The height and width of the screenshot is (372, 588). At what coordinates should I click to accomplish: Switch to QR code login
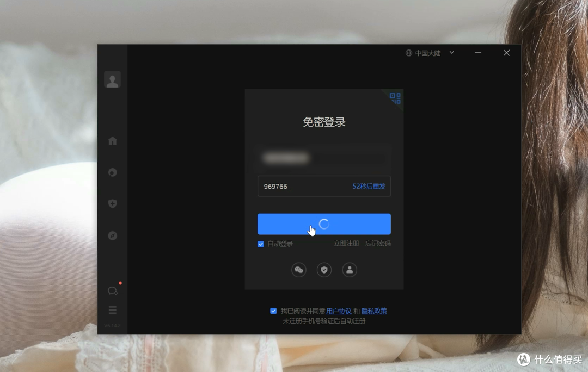[395, 98]
